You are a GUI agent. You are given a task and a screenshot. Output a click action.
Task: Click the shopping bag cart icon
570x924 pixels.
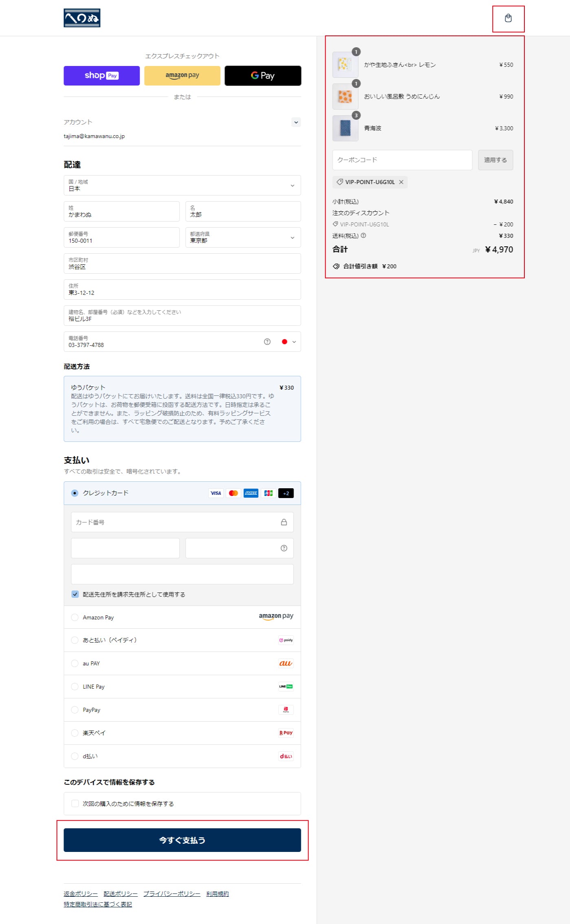[x=508, y=18]
